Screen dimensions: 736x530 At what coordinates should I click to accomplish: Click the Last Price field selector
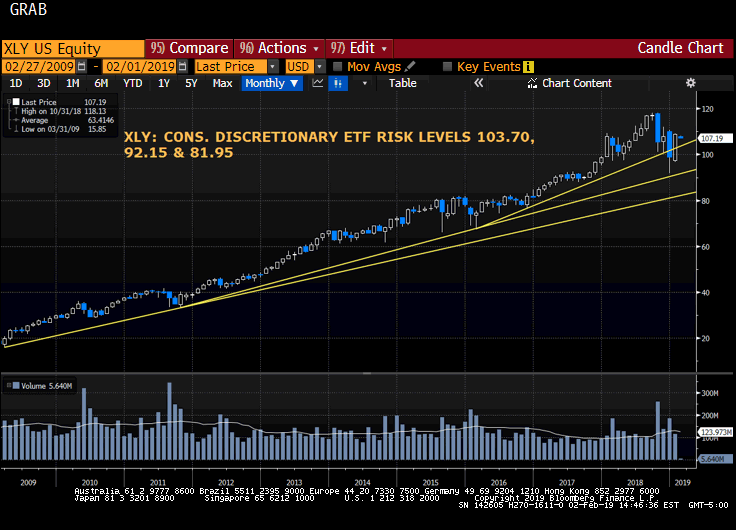[x=231, y=67]
